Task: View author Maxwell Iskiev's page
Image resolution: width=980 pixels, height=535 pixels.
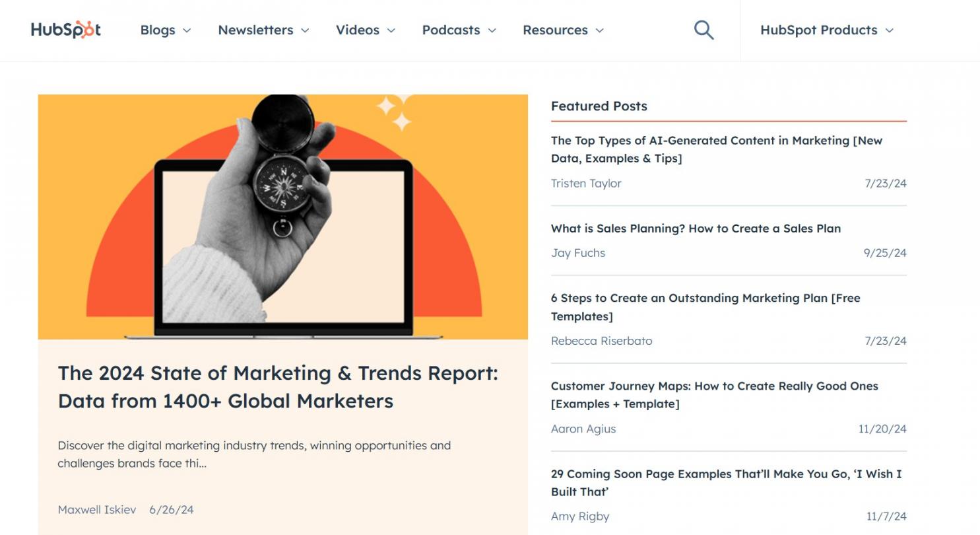Action: coord(97,509)
